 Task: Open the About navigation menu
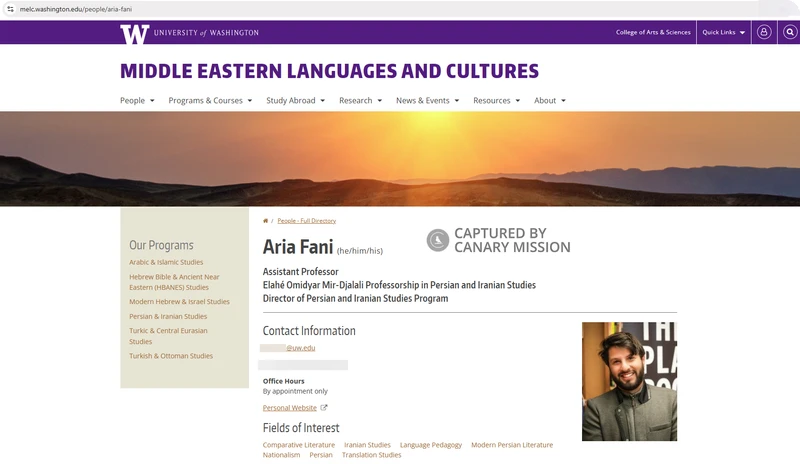point(549,100)
